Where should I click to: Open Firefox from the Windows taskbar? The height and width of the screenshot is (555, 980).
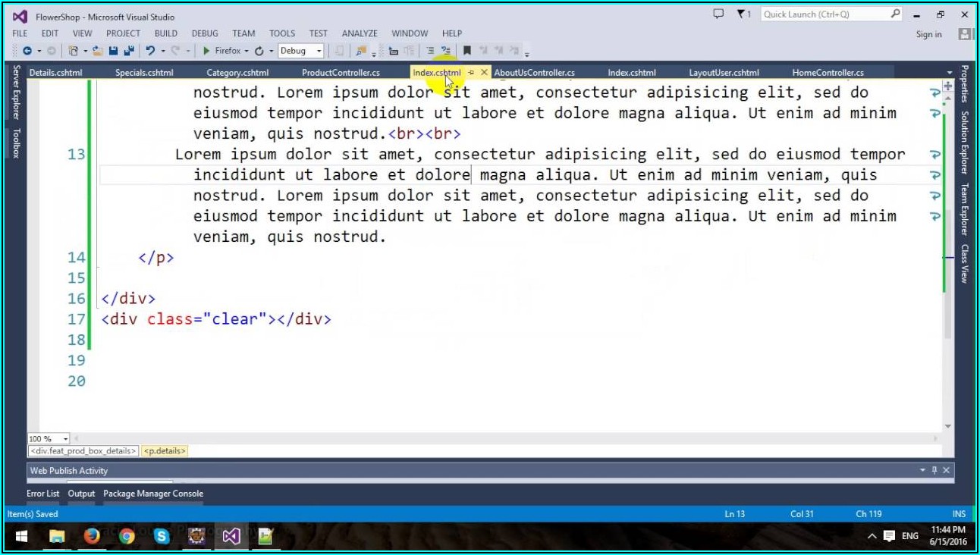coord(93,537)
